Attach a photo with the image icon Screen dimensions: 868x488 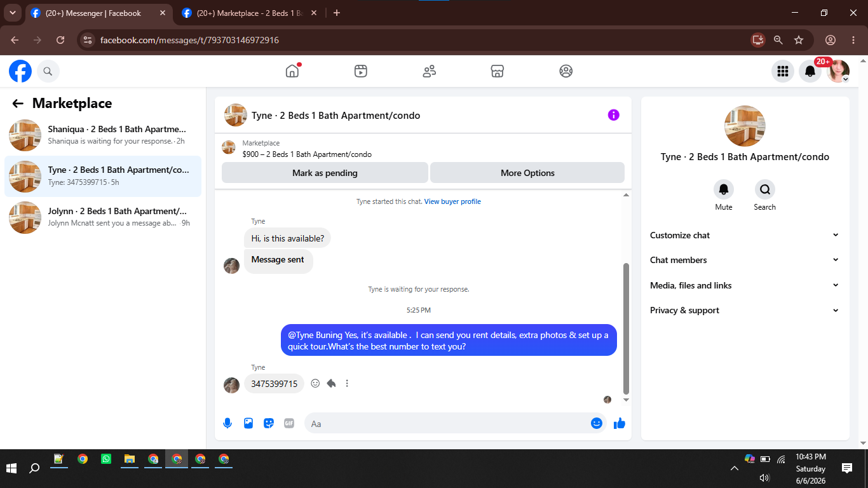click(248, 423)
